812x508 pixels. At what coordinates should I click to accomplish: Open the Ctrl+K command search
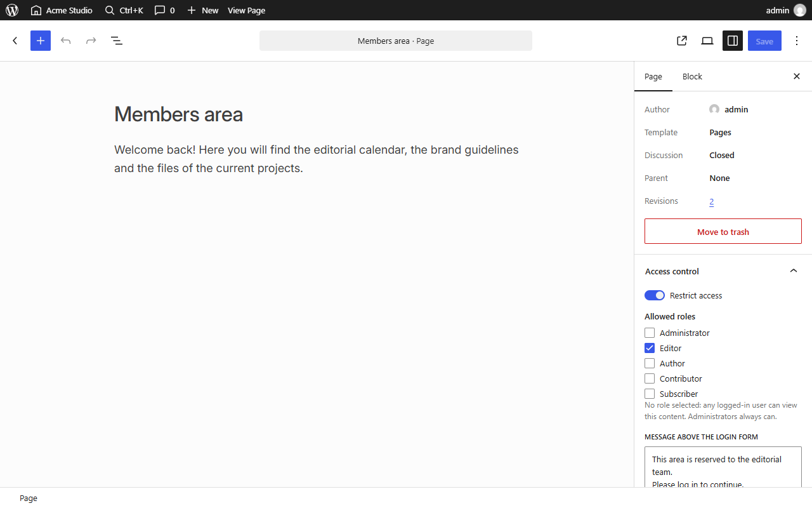tap(124, 10)
